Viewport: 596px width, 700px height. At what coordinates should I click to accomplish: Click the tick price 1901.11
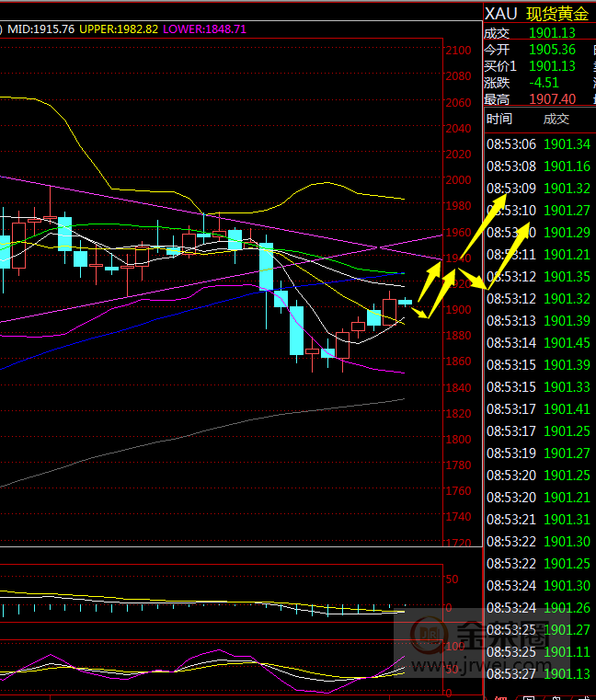567,652
